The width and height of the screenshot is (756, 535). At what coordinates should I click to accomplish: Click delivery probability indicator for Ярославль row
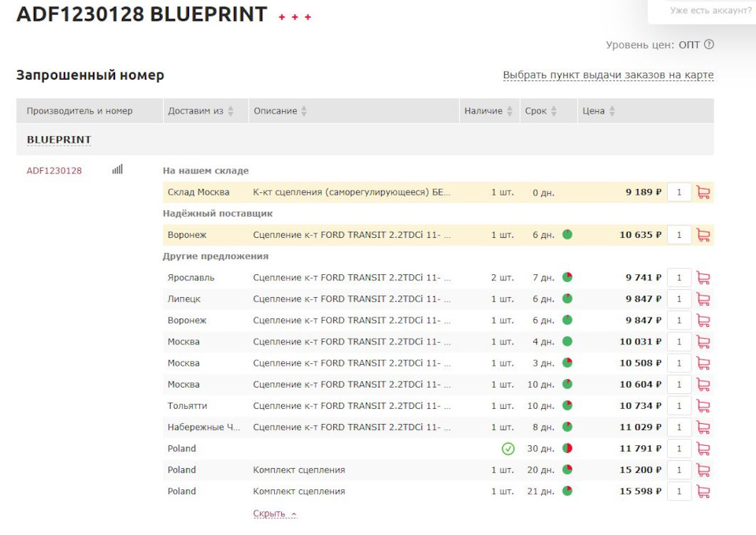[x=568, y=277]
